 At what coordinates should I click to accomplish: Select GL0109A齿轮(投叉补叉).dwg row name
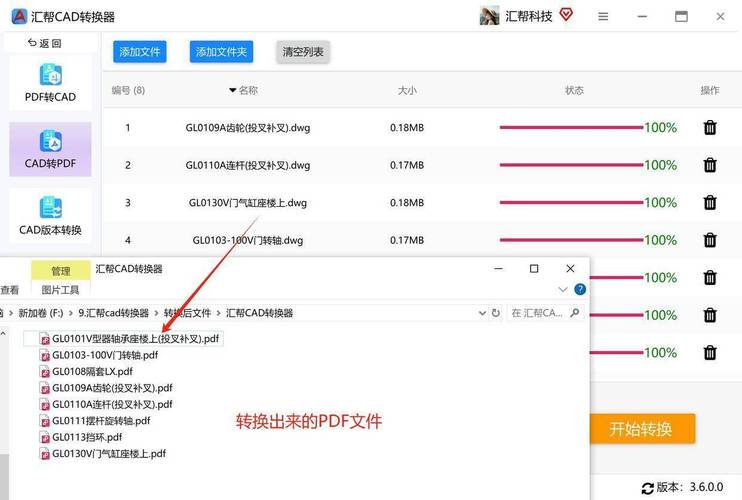pyautogui.click(x=248, y=128)
